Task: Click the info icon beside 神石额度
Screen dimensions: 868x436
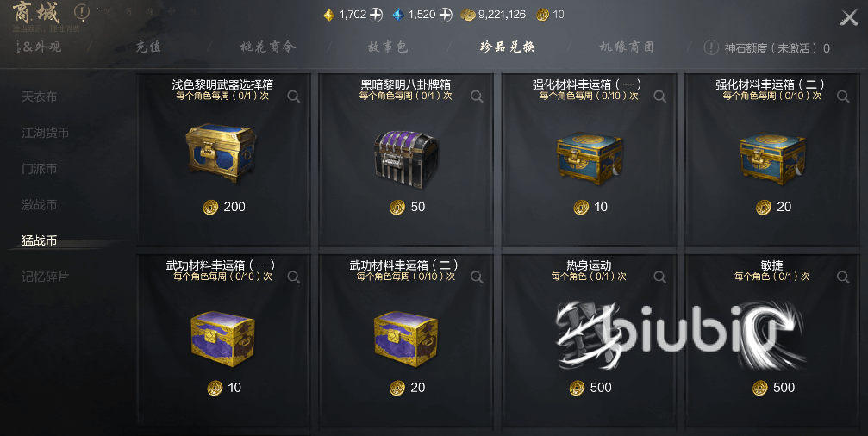Action: point(711,47)
